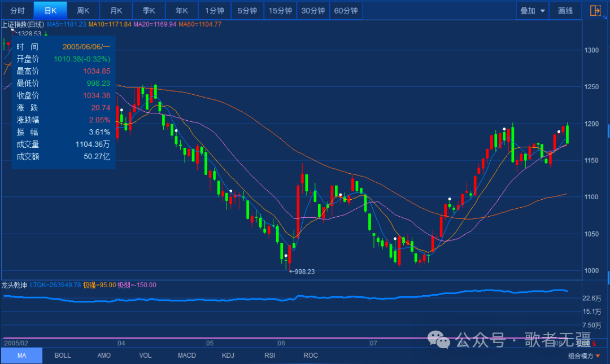The height and width of the screenshot is (364, 610).
Task: Switch to the 月K monthly chart
Action: tap(116, 11)
